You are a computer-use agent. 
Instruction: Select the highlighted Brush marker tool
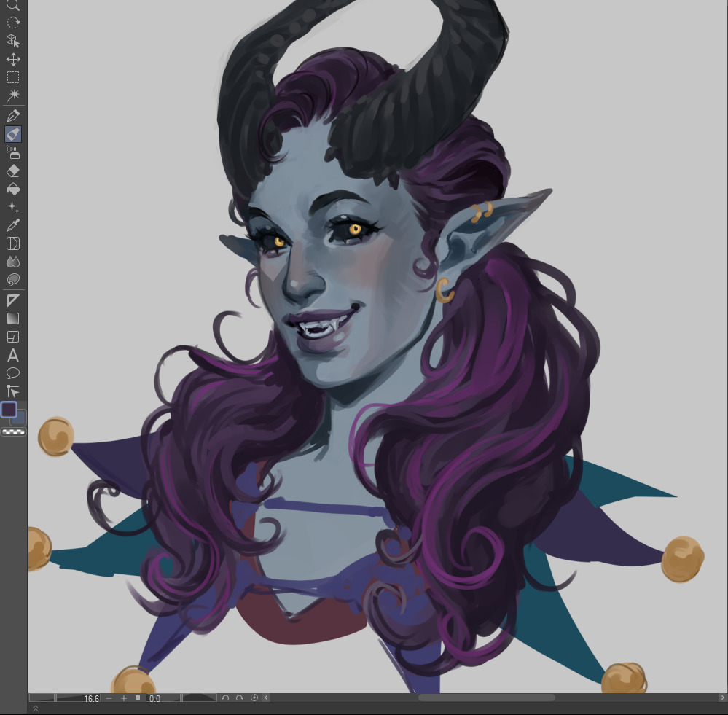point(13,134)
